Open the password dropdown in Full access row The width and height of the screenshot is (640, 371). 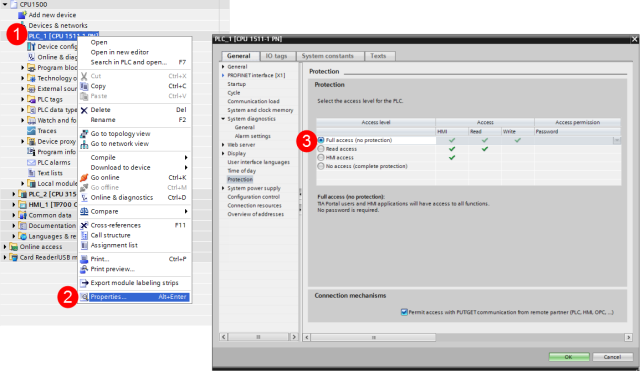point(617,140)
